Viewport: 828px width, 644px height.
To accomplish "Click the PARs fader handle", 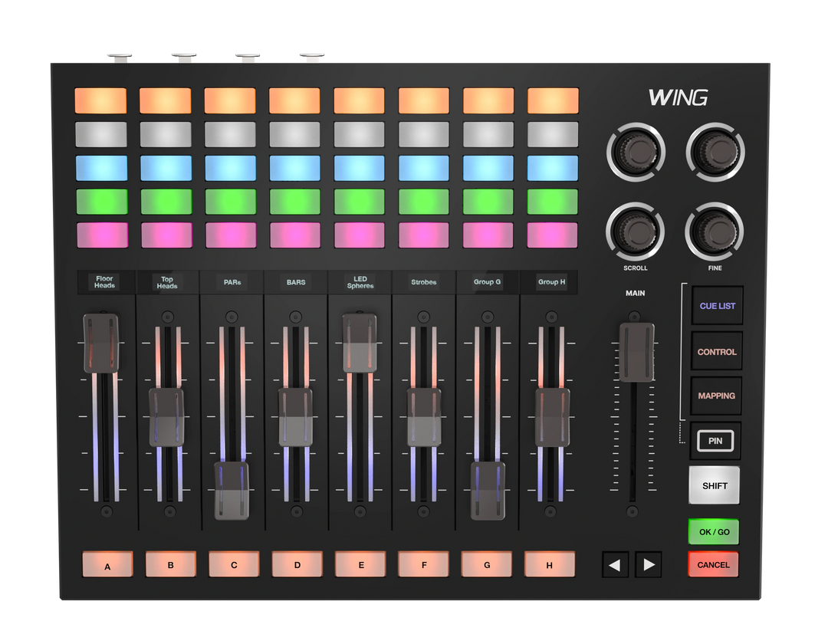I will pyautogui.click(x=232, y=491).
